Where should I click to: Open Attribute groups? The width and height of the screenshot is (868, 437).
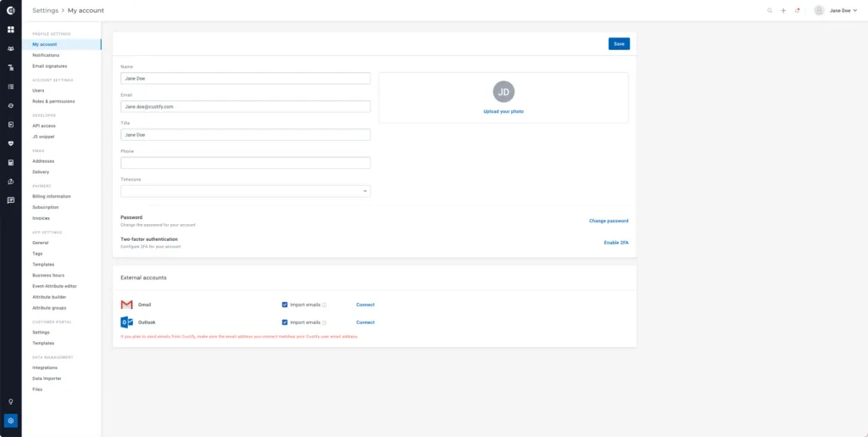pos(49,307)
